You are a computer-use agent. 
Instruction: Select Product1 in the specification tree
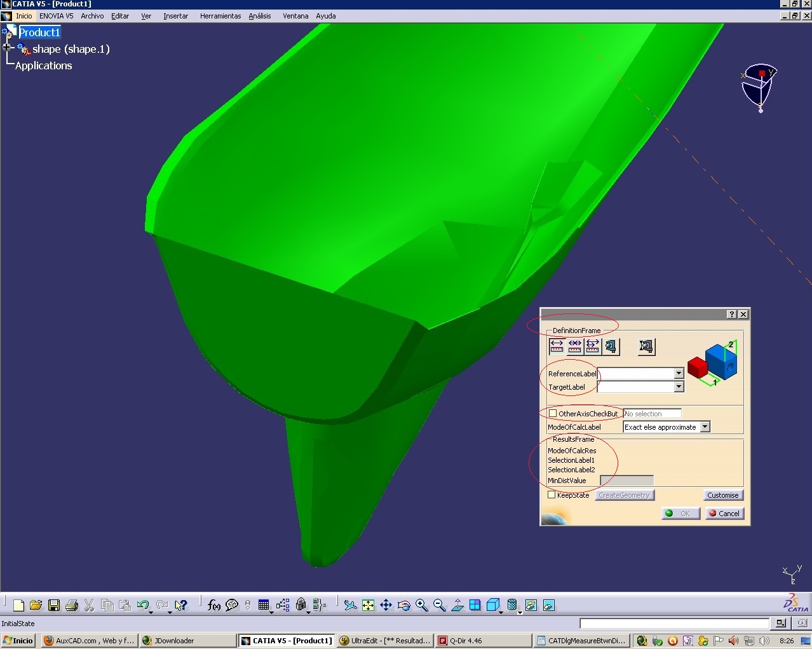(39, 32)
